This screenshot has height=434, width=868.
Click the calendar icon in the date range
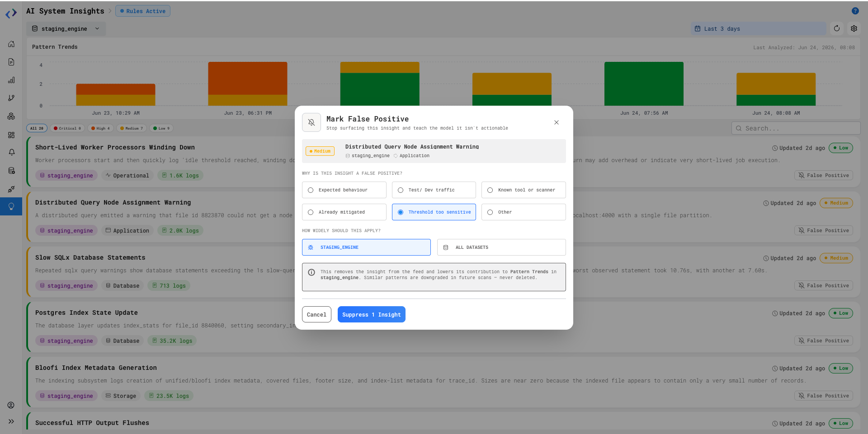[x=698, y=28]
